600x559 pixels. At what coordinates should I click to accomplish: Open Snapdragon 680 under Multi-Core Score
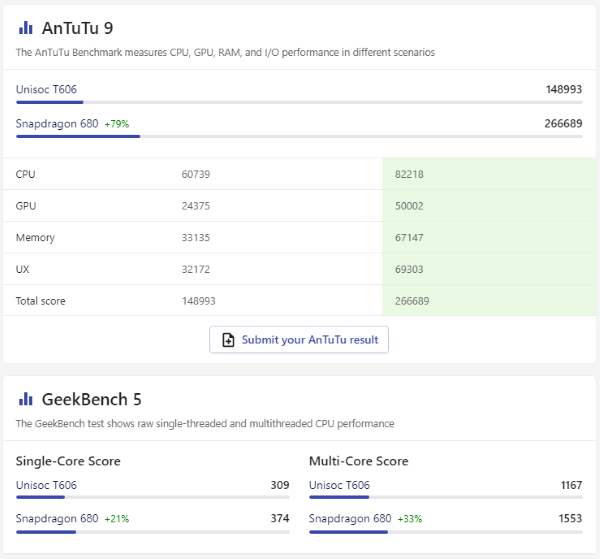pos(350,519)
